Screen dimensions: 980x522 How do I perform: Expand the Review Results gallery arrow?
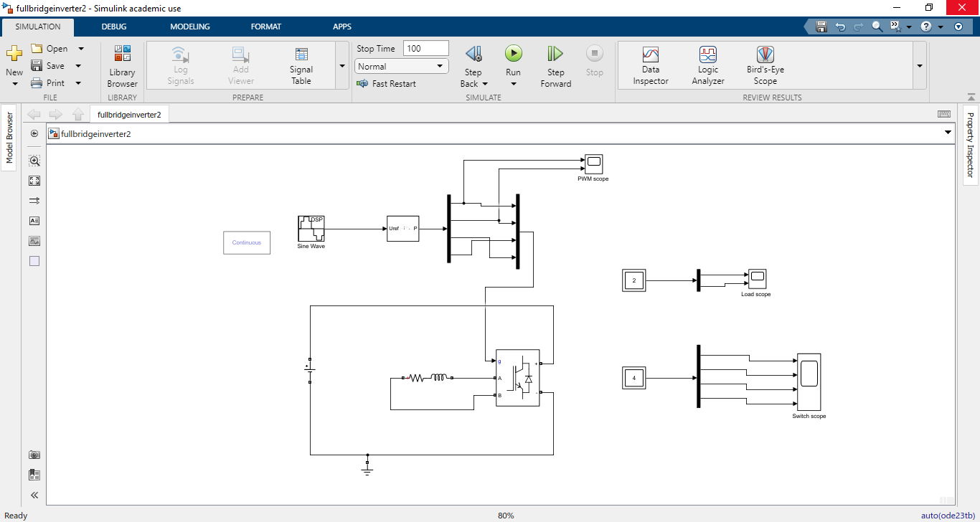(x=920, y=65)
